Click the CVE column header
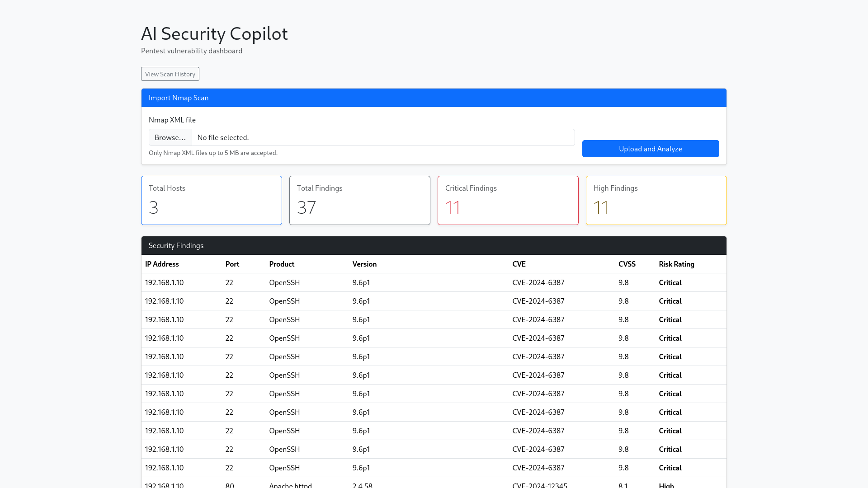The width and height of the screenshot is (868, 488). [x=519, y=264]
